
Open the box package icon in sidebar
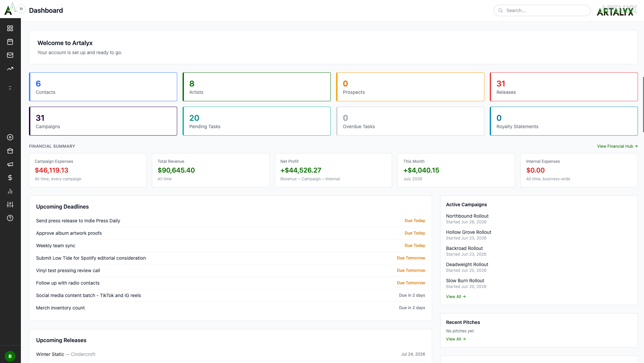(10, 151)
